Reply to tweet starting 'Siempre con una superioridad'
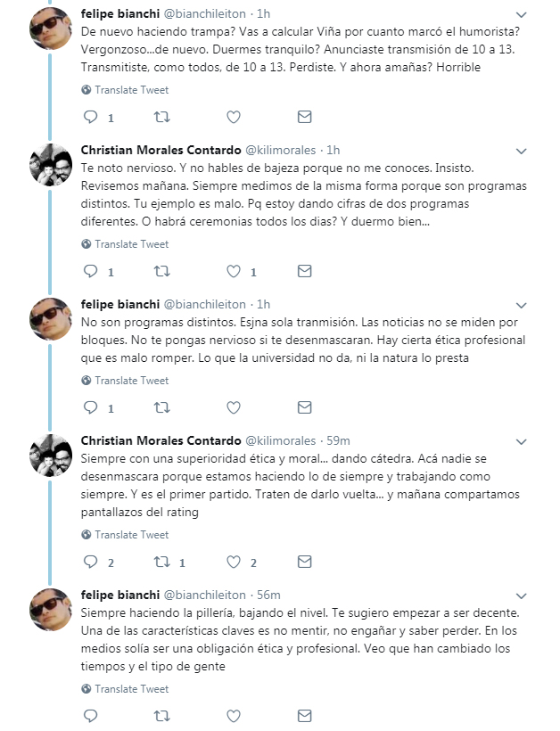The height and width of the screenshot is (731, 560). coord(90,563)
